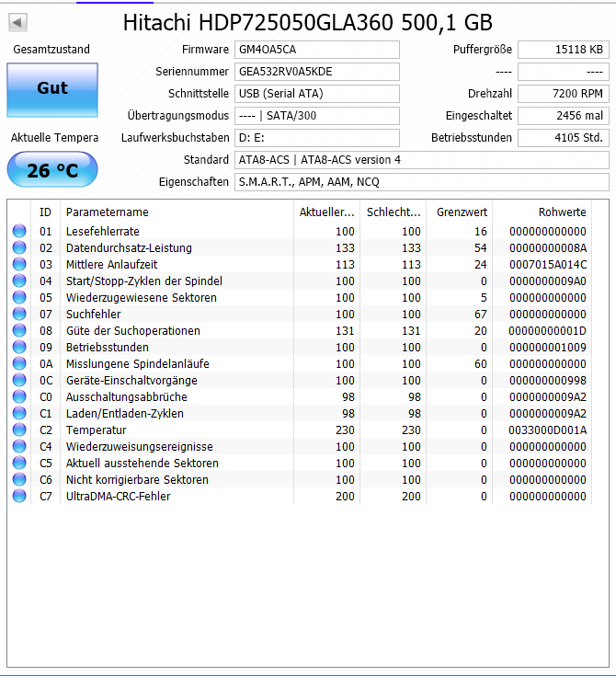
Task: Click Grenzwert value 67 in Suchfehler row
Action: [x=481, y=315]
